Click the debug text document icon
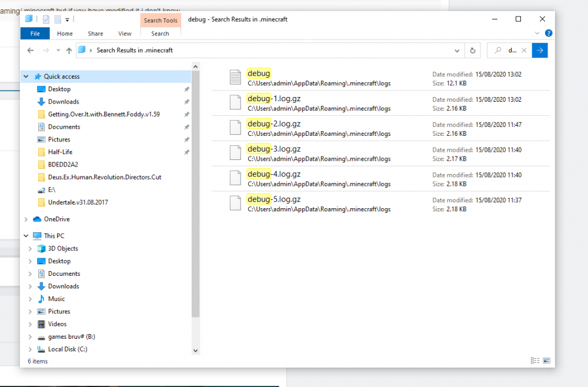 235,77
